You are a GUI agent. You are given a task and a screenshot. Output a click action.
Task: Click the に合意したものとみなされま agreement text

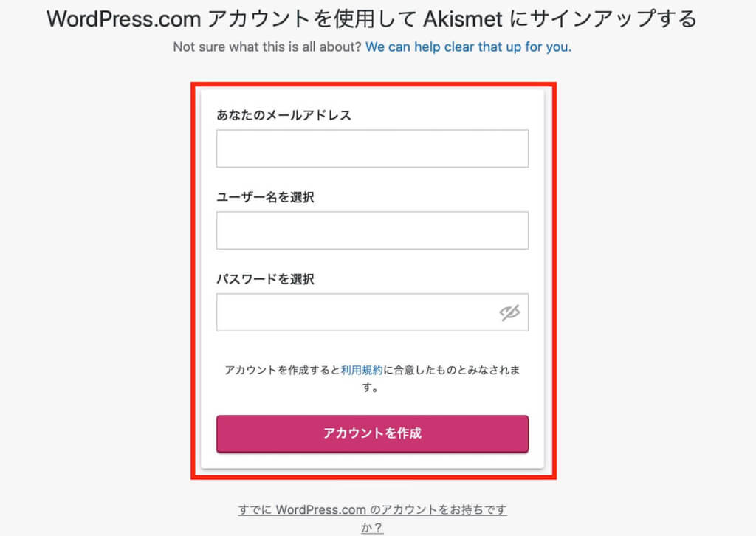pos(451,370)
